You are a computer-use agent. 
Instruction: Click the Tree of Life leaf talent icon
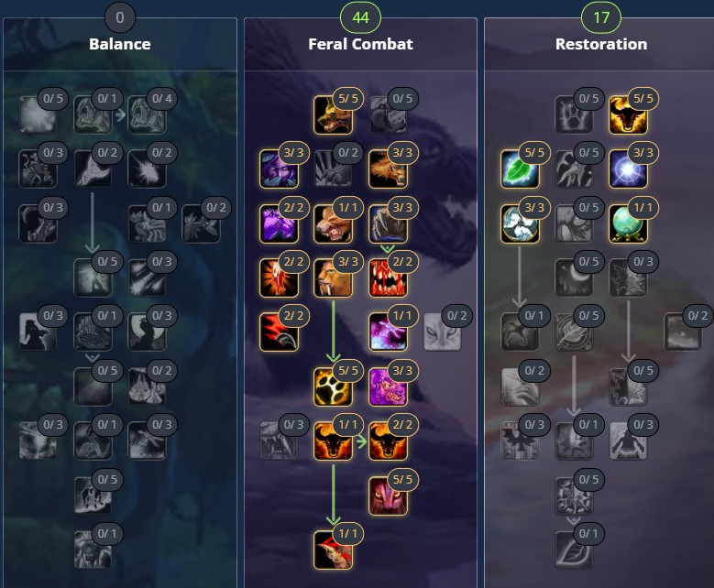pyautogui.click(x=574, y=550)
